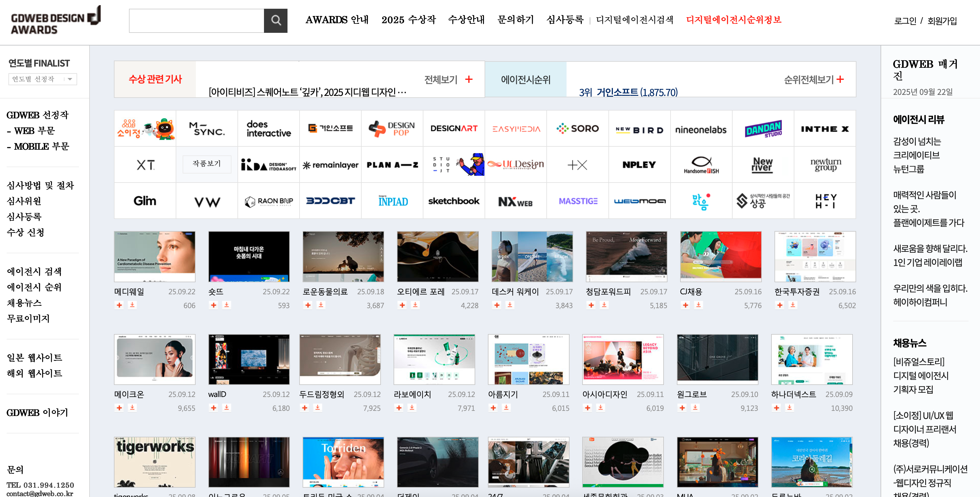The height and width of the screenshot is (497, 980).
Task: Click the GDWEB Design Awards logo
Action: point(55,20)
